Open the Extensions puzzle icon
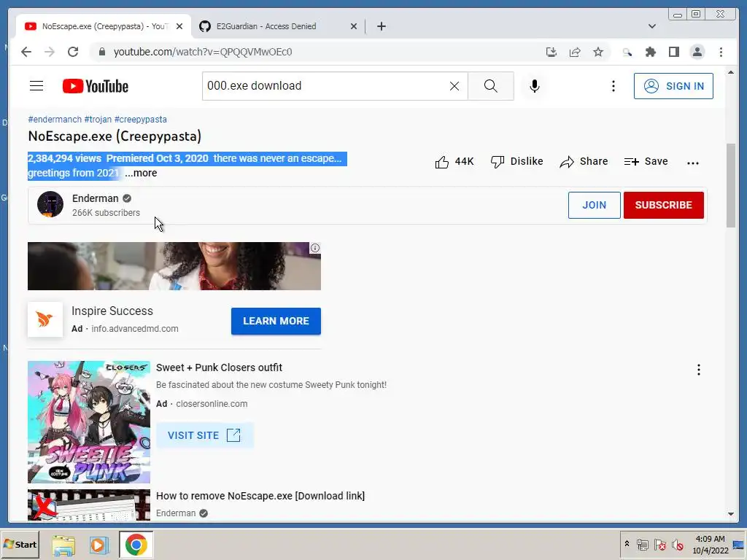 point(650,52)
